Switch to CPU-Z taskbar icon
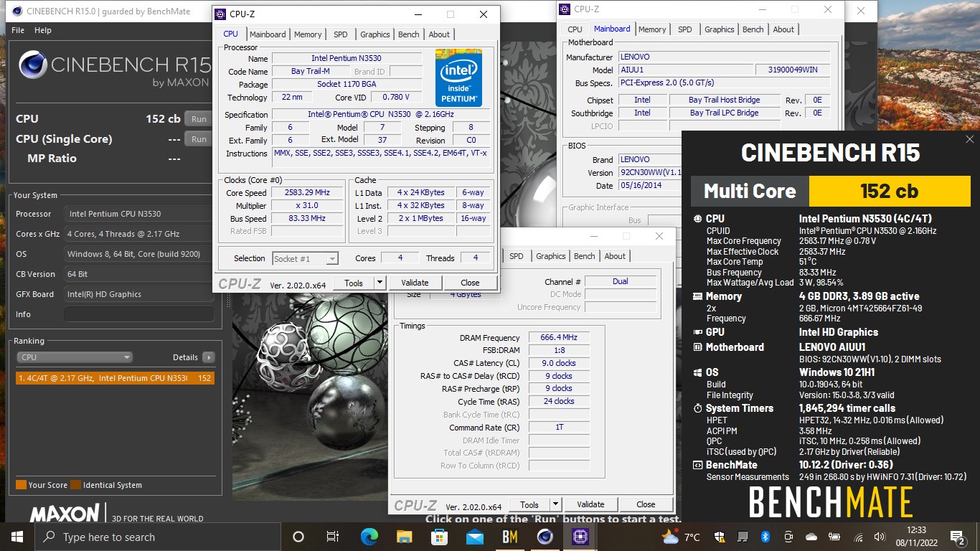The image size is (980, 551). tap(580, 537)
